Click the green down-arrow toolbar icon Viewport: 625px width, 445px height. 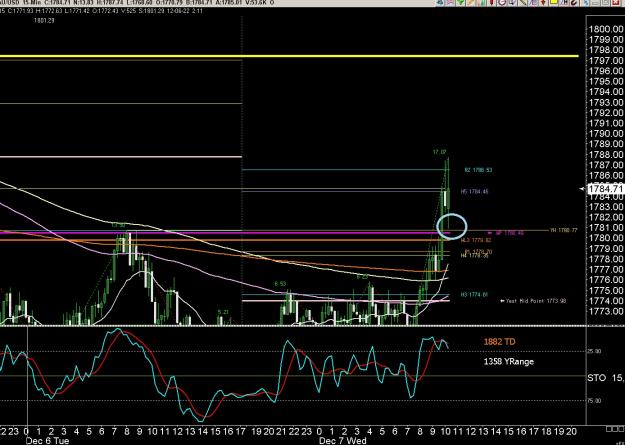click(461, 2)
